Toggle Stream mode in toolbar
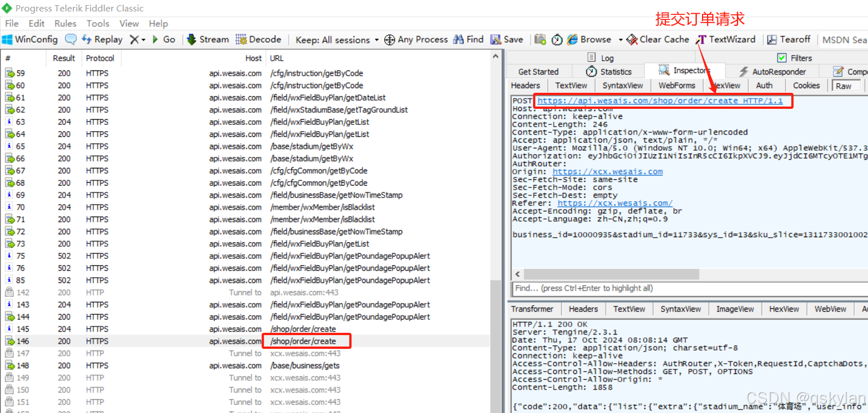The image size is (868, 413). click(x=207, y=40)
